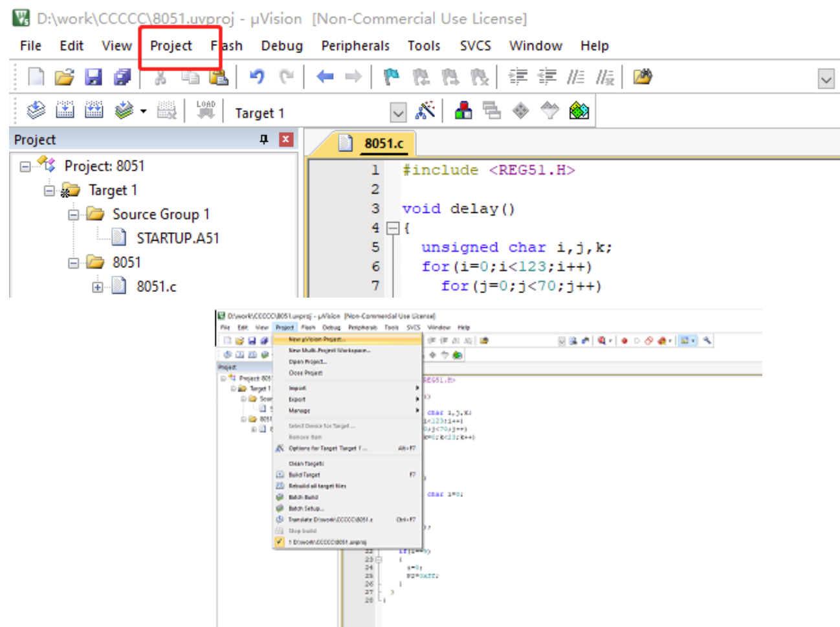
Task: Open the Tools menu
Action: click(424, 46)
